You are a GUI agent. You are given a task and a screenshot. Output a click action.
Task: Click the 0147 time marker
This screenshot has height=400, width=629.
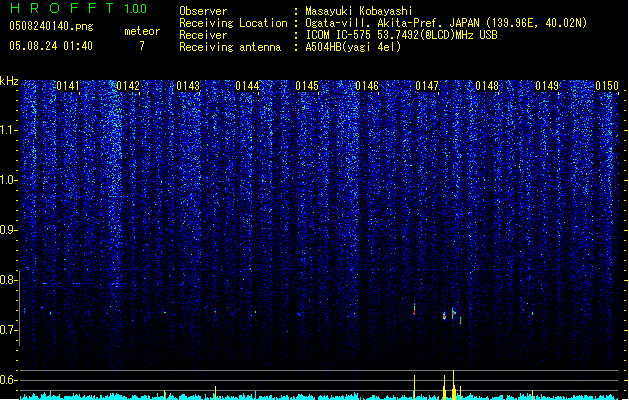(427, 86)
